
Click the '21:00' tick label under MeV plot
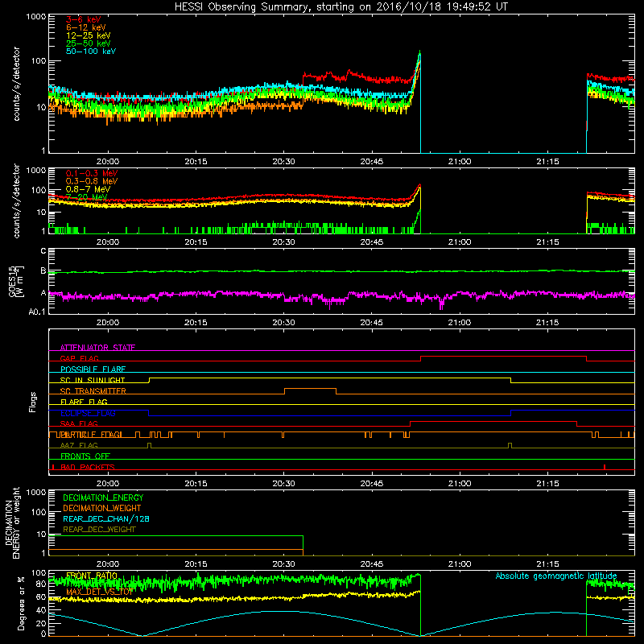pos(460,242)
